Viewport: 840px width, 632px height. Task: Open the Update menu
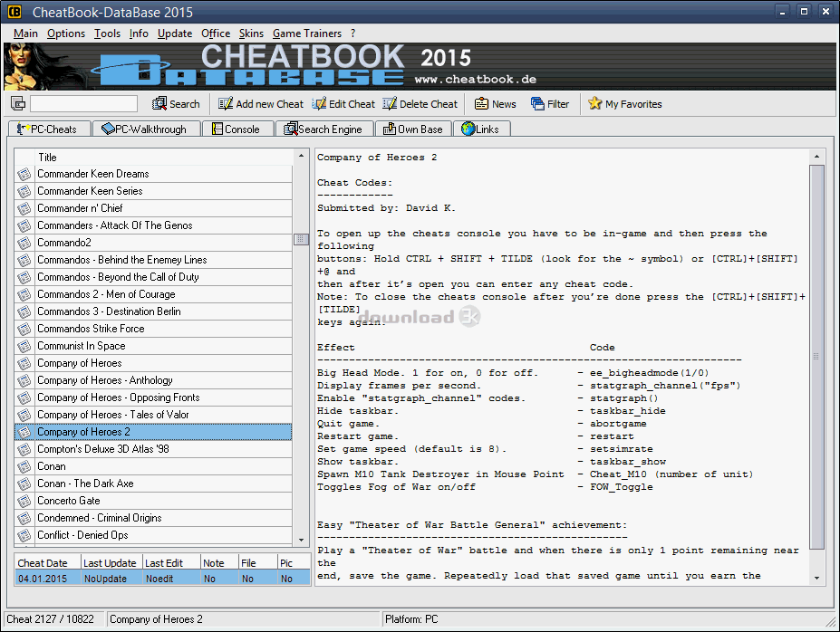tap(175, 34)
